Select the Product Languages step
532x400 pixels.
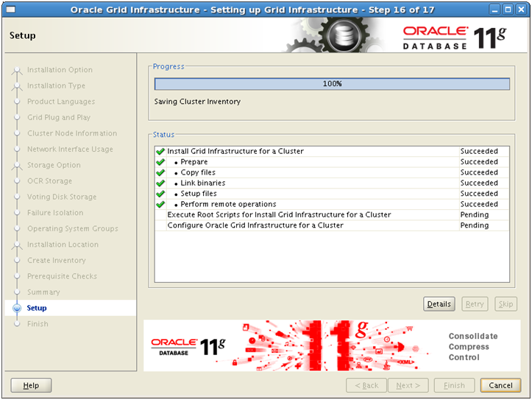(61, 102)
